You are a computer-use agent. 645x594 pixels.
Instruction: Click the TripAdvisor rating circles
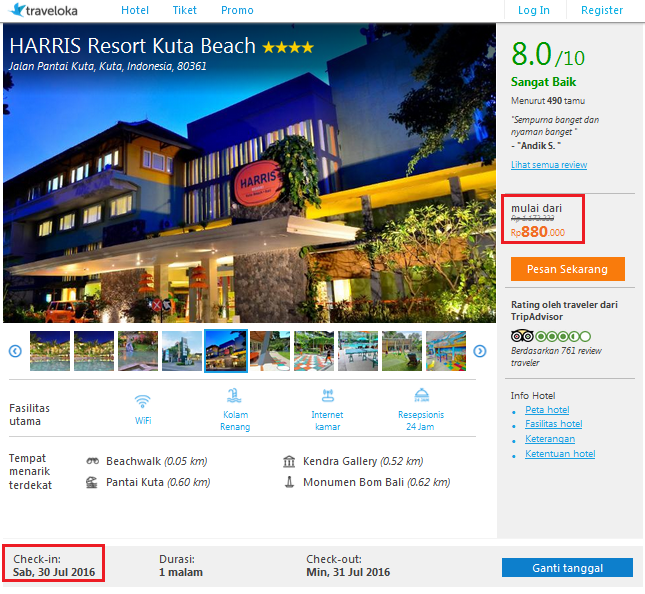563,336
